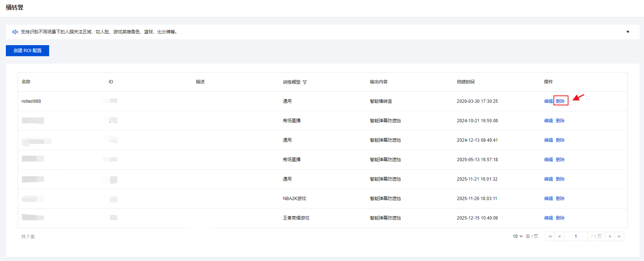Image resolution: width=644 pixels, height=261 pixels.
Task: Click the 创建时间 column header
Action: tap(466, 82)
